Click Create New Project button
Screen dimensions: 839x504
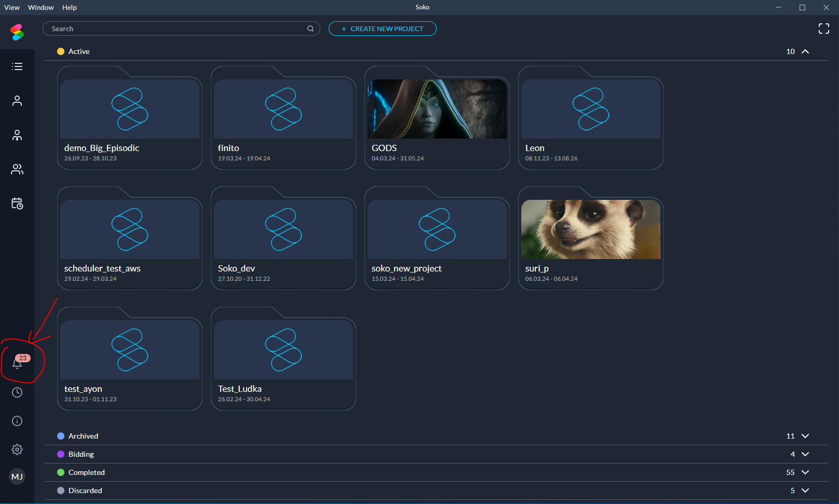[x=383, y=29]
